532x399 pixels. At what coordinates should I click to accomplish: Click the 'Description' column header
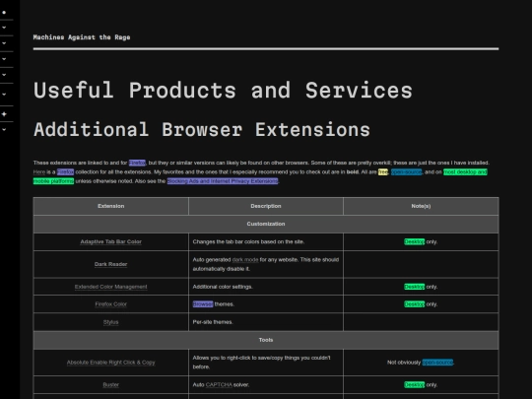pos(266,206)
